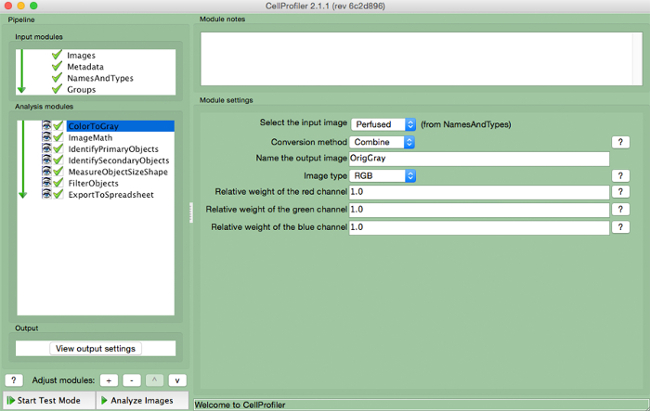Expand the Conversion method Combine dropdown

(x=383, y=143)
